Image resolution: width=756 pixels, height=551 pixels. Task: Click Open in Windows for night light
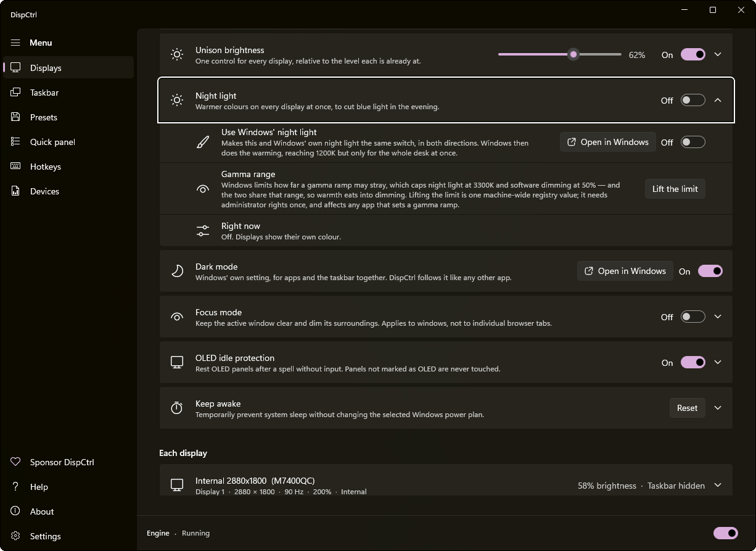607,142
